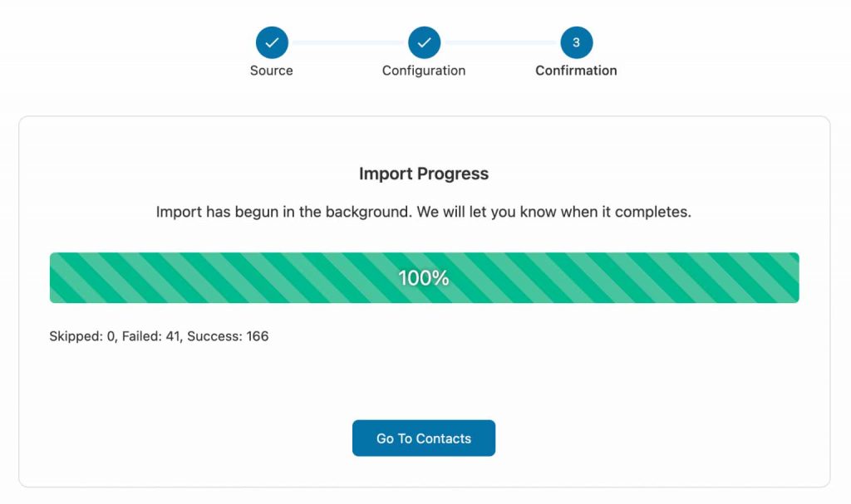This screenshot has width=851, height=504.
Task: Click the connector line between Source and Configuration
Action: tap(348, 42)
